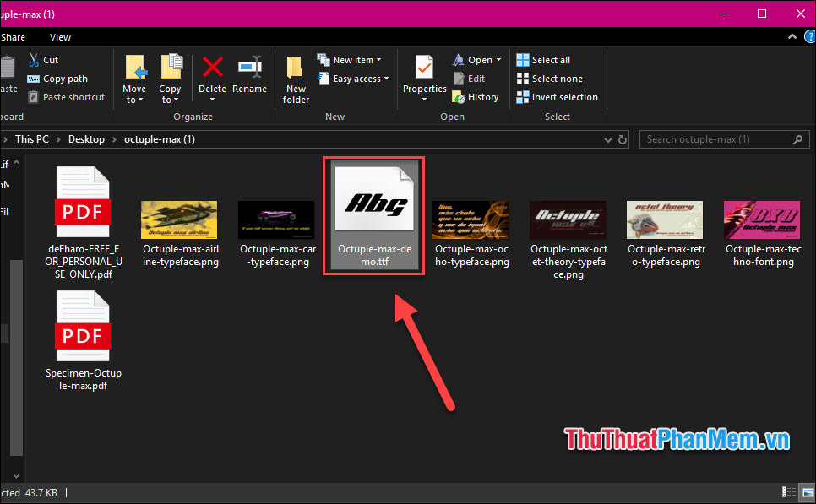Open file History from the ribbon

coord(476,96)
